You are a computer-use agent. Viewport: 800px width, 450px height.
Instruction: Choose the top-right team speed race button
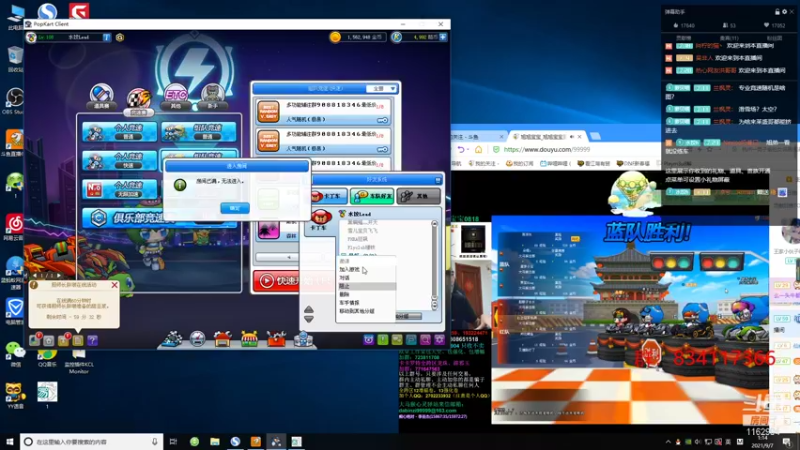tap(199, 132)
